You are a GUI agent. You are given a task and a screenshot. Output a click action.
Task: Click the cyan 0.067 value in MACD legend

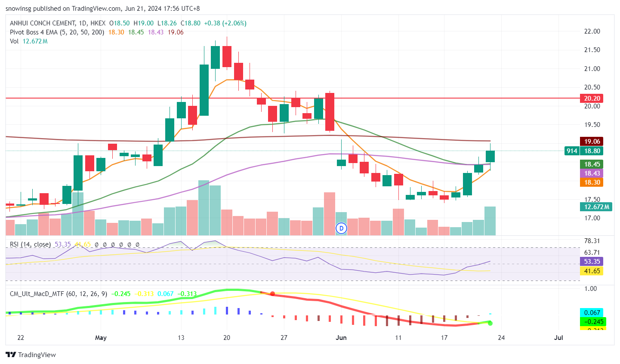coord(166,294)
